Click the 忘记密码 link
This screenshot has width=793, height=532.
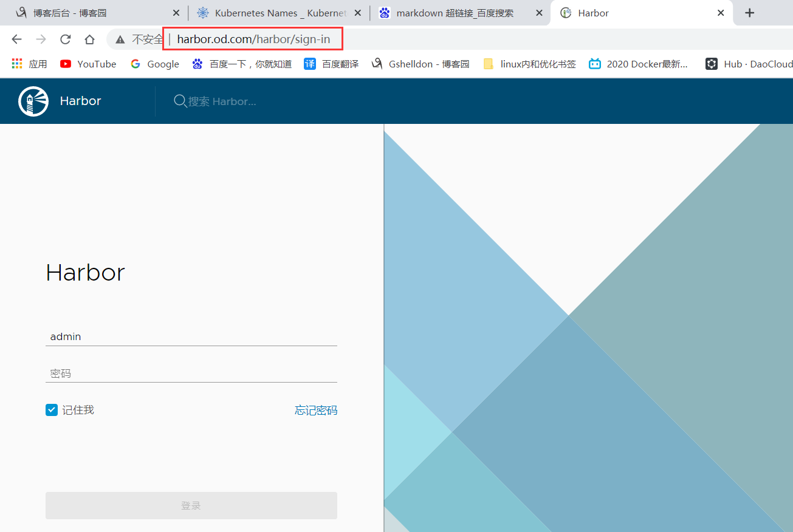point(316,411)
